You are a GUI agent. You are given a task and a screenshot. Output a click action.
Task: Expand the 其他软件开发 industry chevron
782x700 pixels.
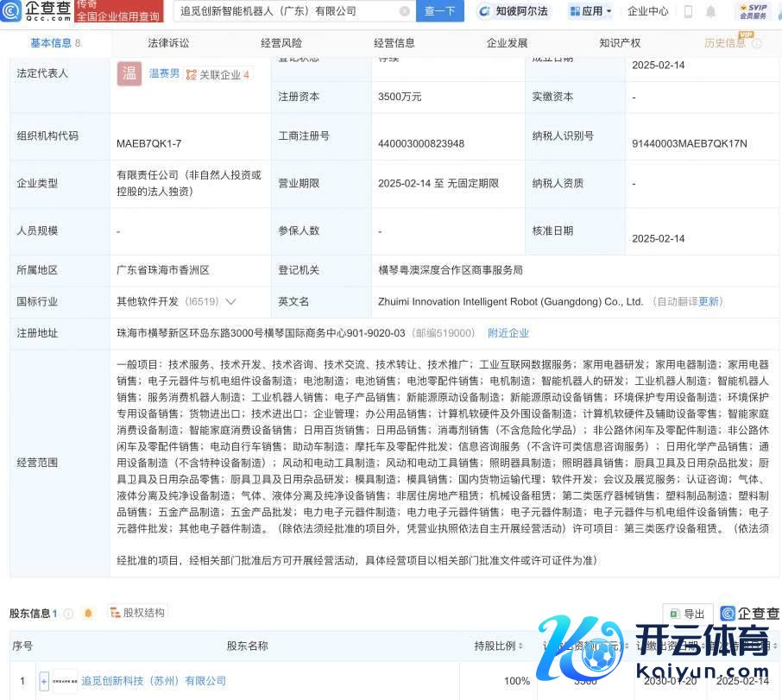tap(230, 302)
